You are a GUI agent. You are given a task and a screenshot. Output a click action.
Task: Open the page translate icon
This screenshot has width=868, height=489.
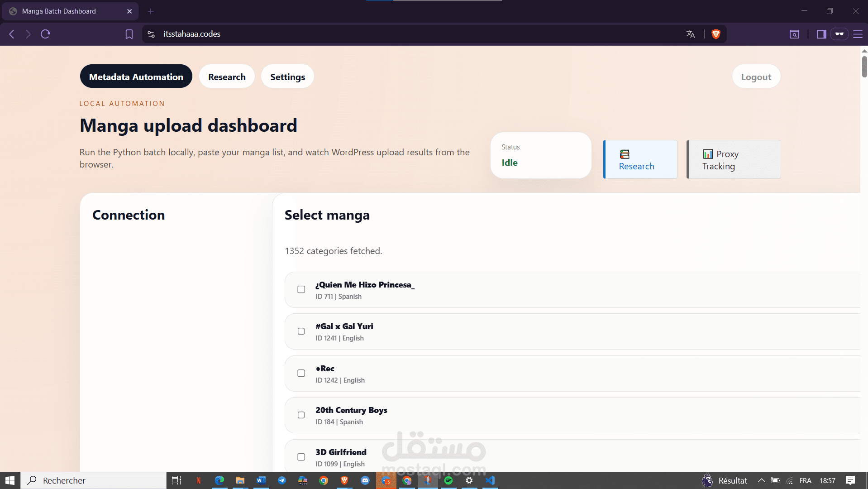click(691, 34)
